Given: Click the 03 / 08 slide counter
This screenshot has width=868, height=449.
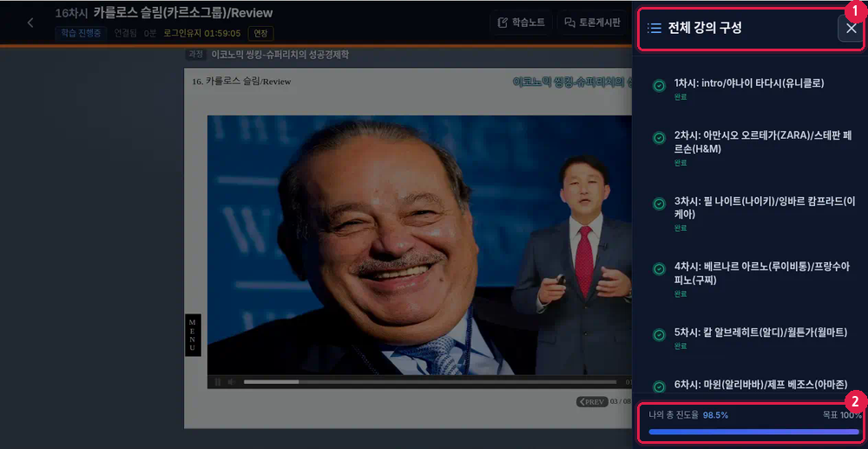Looking at the screenshot, I should [x=621, y=402].
